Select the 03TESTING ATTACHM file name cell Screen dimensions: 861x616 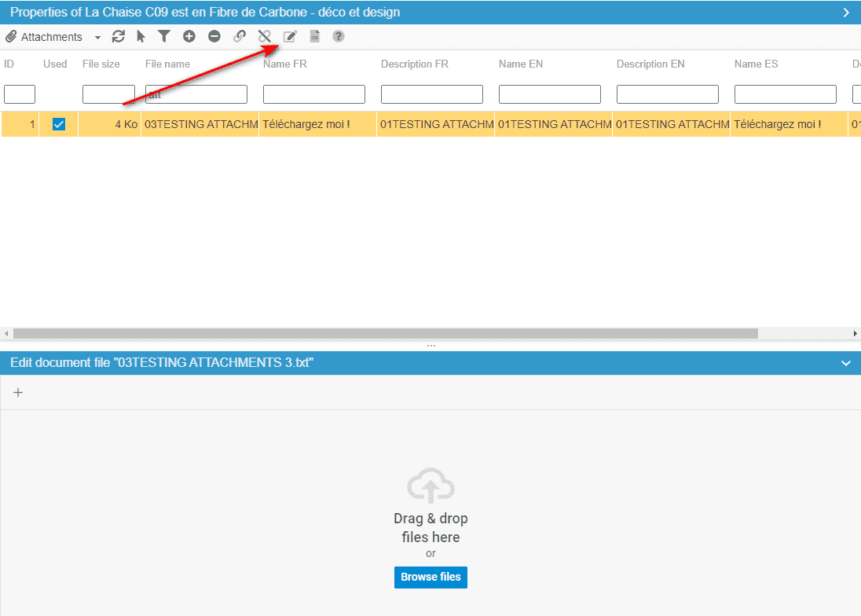[x=200, y=124]
